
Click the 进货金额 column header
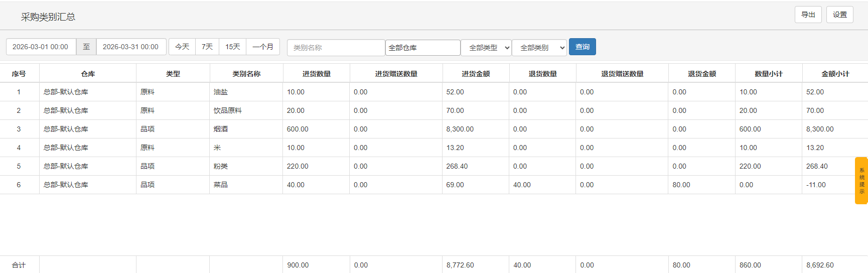tap(476, 74)
